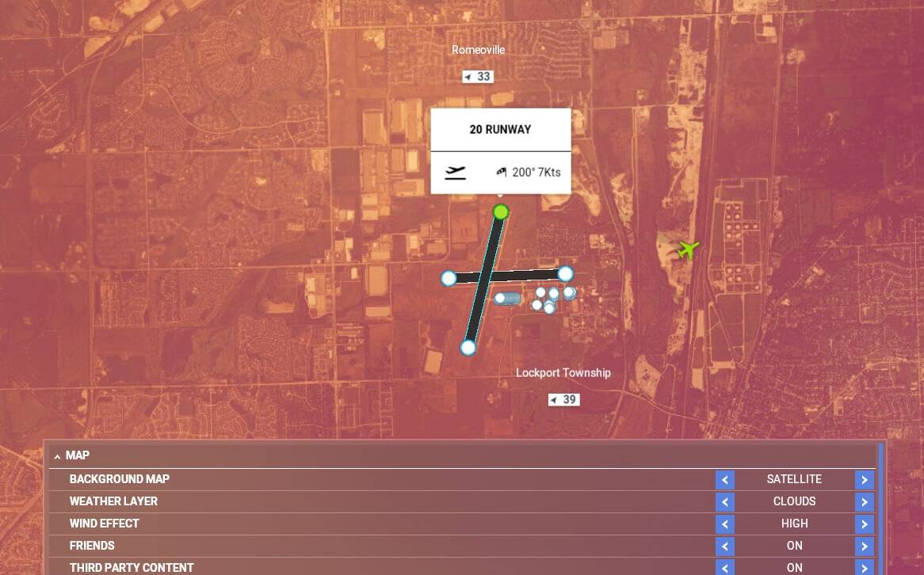Toggle Friends with the left arrow
This screenshot has height=575, width=924.
(725, 546)
